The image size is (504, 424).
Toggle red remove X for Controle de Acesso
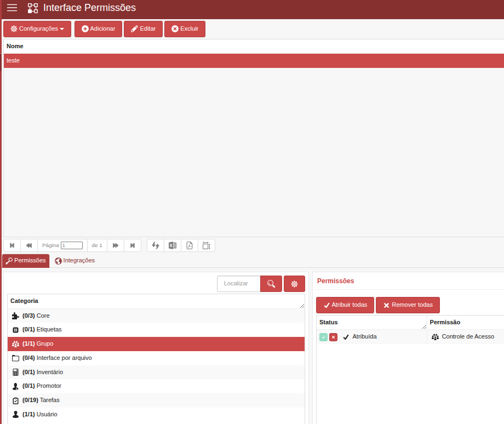[x=333, y=337]
